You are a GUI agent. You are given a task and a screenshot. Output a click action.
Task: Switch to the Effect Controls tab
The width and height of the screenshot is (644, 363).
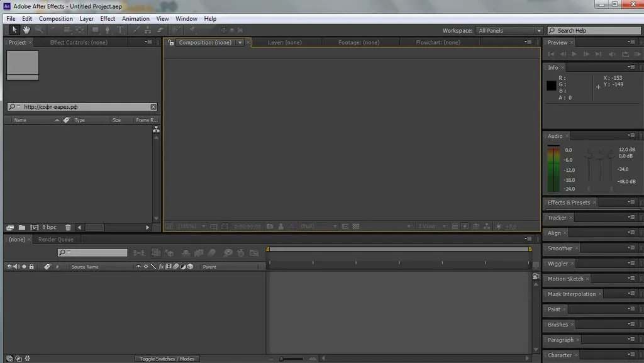[79, 42]
